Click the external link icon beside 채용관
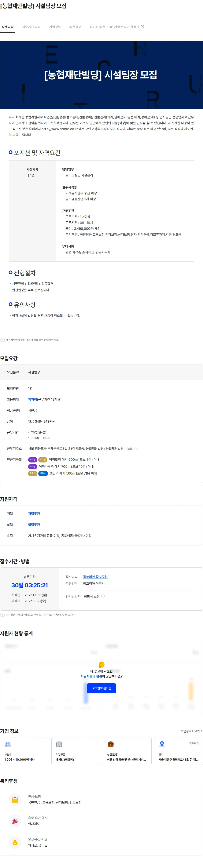Screen dimensions: 203x868 (x=142, y=27)
